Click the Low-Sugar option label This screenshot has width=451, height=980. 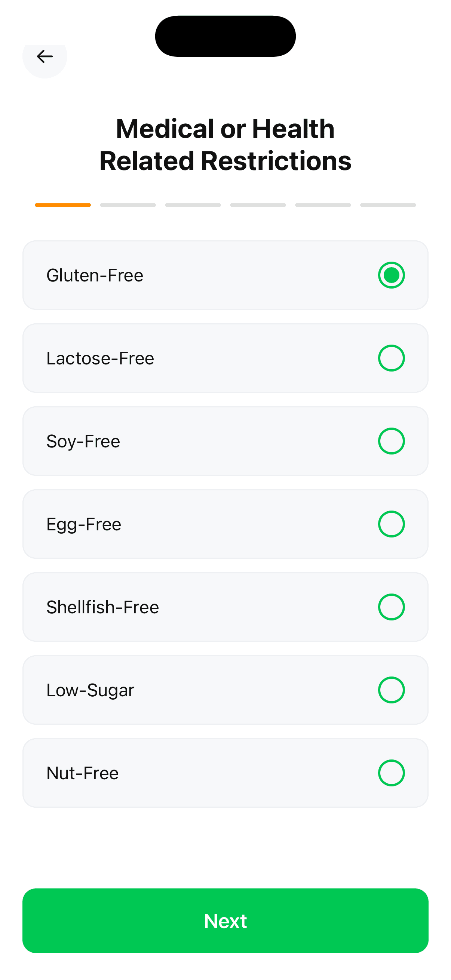(90, 690)
